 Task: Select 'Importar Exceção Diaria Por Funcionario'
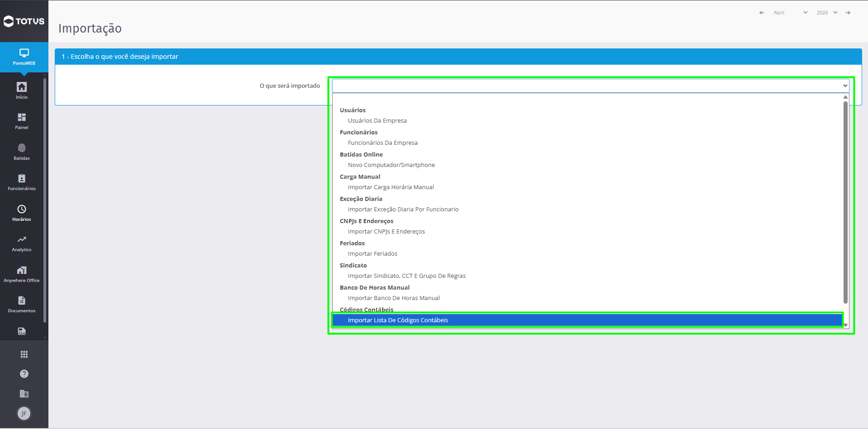[587, 210]
